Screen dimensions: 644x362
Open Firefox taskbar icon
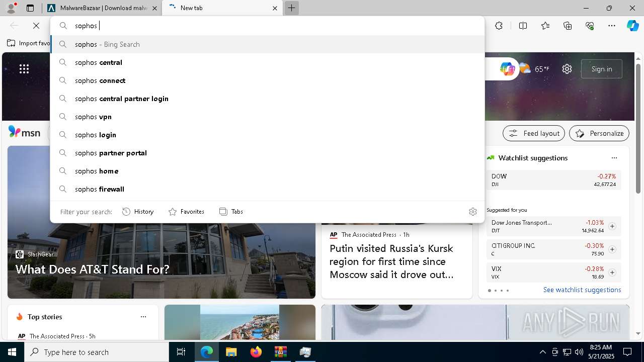tap(256, 352)
